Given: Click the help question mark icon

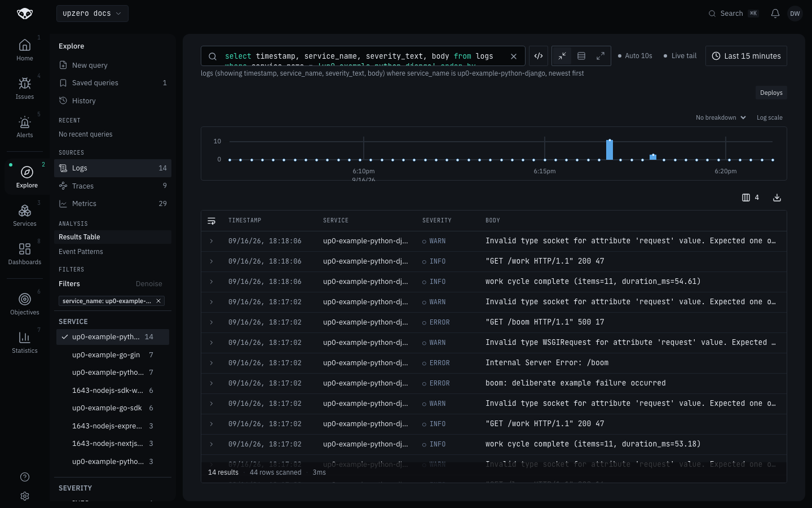Looking at the screenshot, I should click(x=25, y=477).
